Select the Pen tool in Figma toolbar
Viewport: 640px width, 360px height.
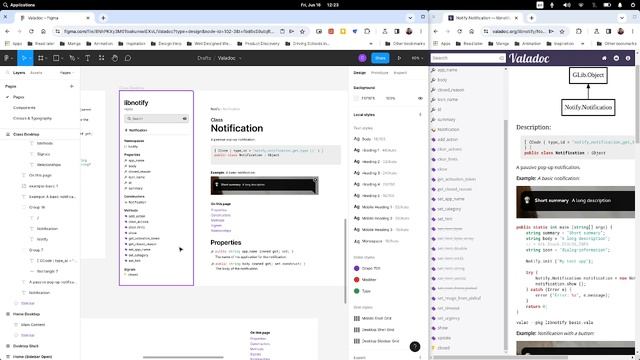click(73, 58)
